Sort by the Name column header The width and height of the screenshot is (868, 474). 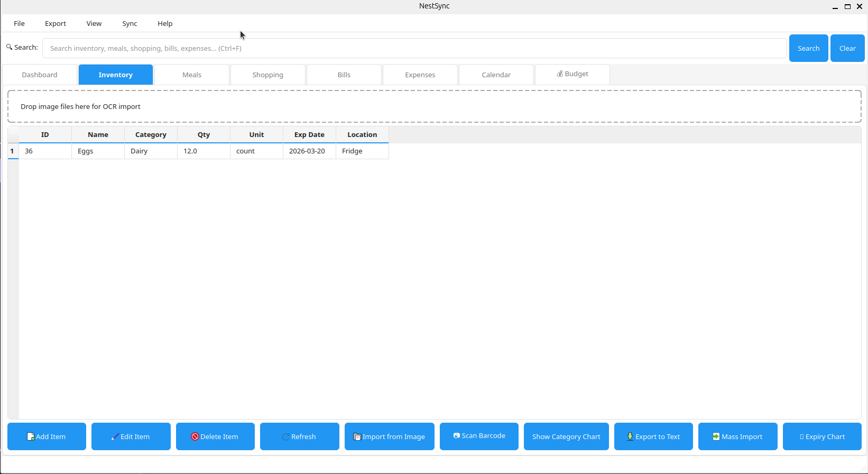98,134
